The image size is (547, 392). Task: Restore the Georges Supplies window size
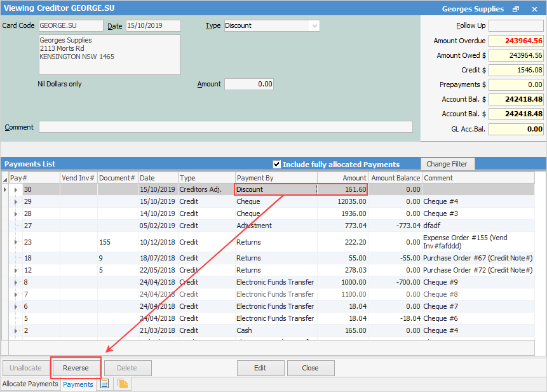pos(516,10)
